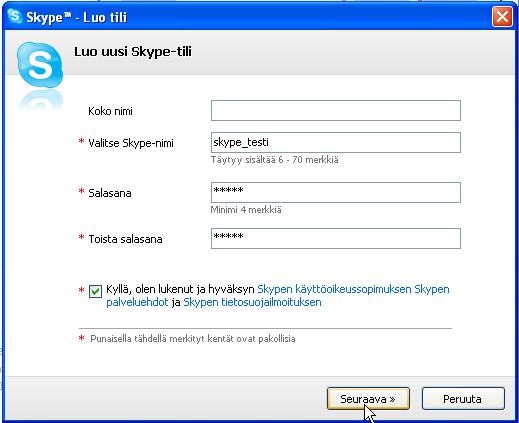The height and width of the screenshot is (423, 519).
Task: Click the Toista salasana label
Action: pyautogui.click(x=125, y=239)
